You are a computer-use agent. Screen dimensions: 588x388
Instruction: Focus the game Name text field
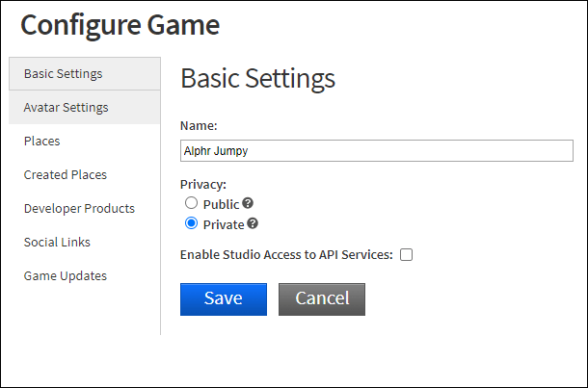tap(377, 150)
